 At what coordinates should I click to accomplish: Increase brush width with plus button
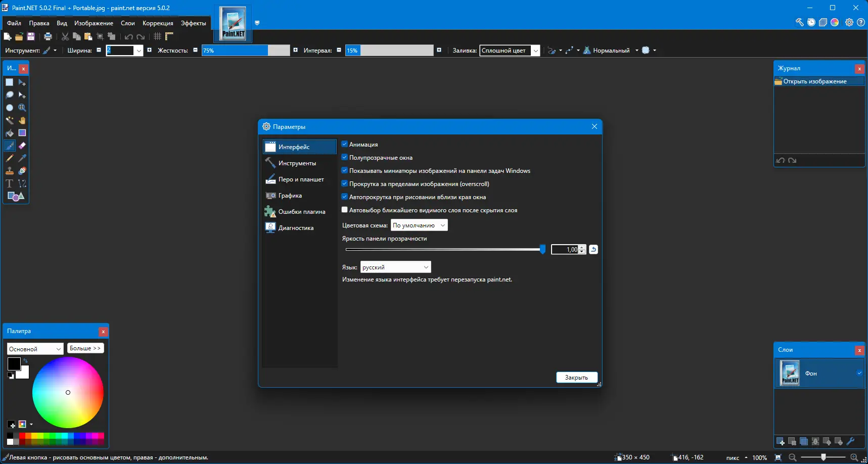tap(149, 50)
